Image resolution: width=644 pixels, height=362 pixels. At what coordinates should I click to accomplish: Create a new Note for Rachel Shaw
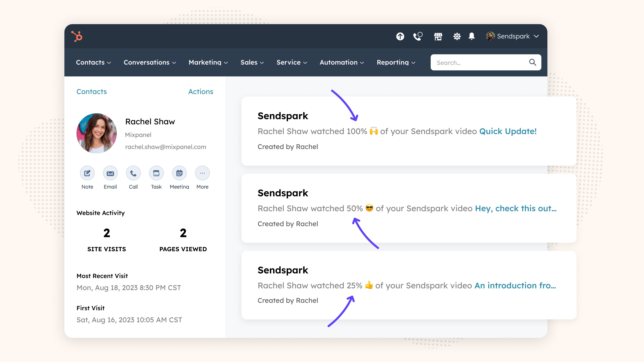coord(87,173)
